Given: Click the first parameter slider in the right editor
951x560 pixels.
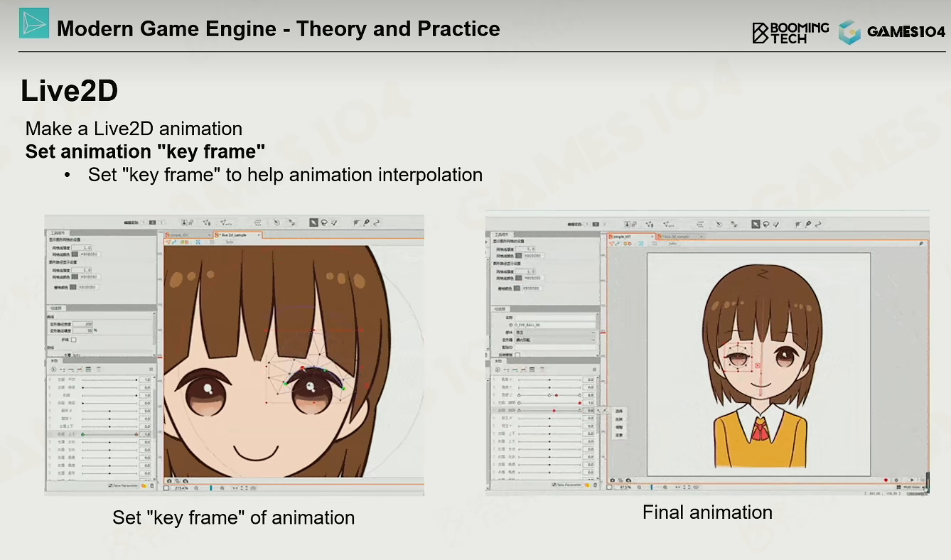Looking at the screenshot, I should 551,380.
